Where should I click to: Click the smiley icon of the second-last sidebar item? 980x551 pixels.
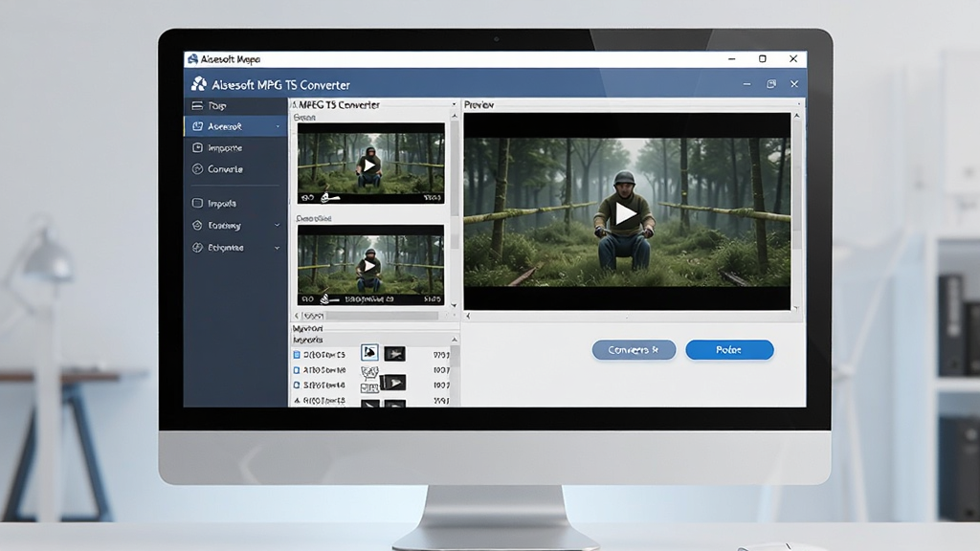[197, 226]
